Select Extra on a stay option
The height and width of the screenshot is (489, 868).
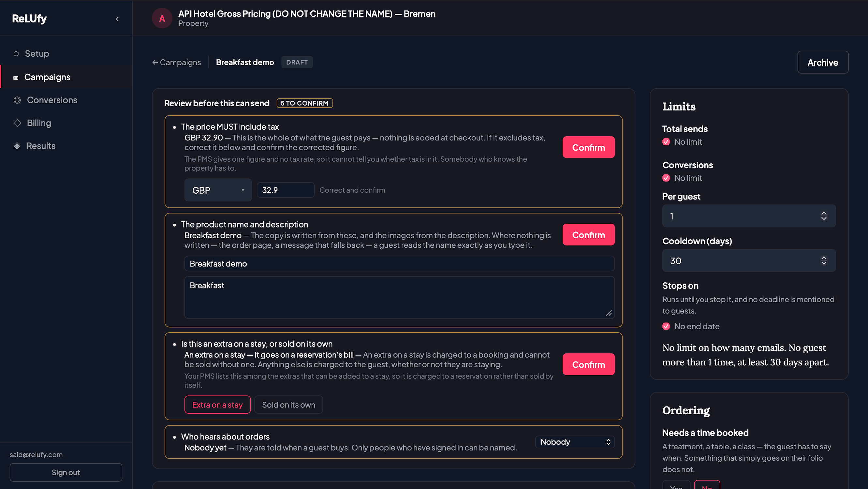tap(217, 405)
